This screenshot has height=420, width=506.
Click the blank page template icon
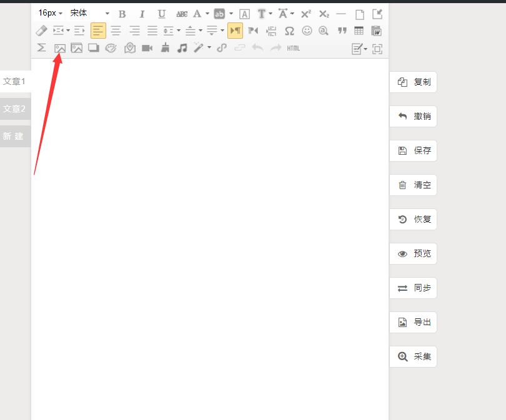coord(359,14)
